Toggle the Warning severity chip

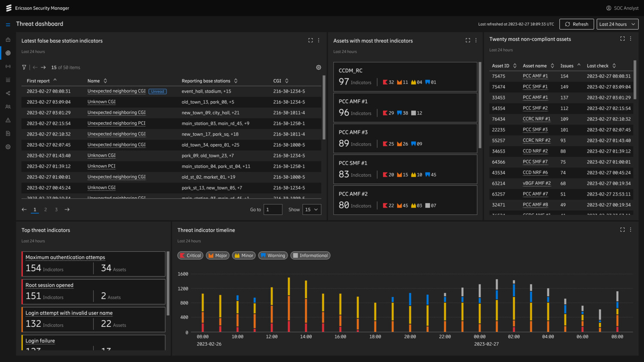273,255
